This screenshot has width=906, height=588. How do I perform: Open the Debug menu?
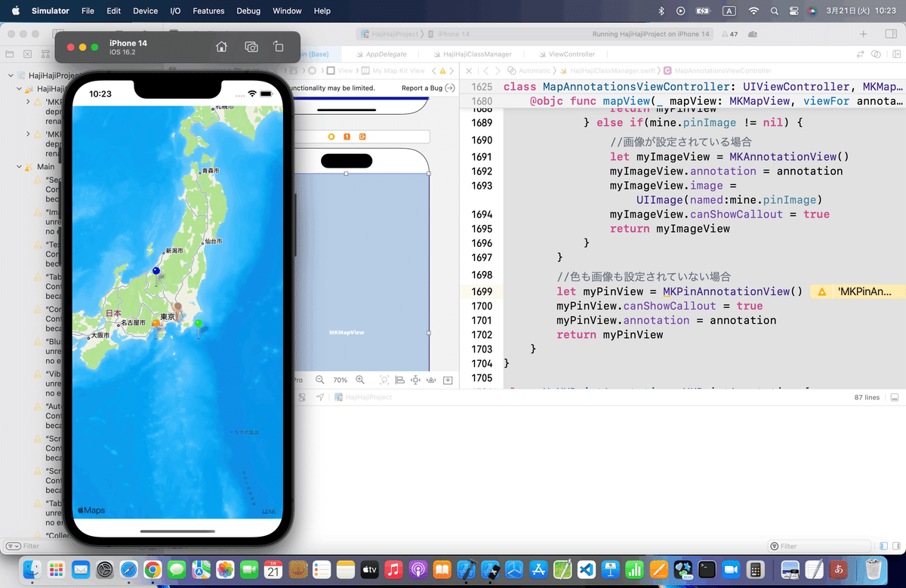[248, 11]
